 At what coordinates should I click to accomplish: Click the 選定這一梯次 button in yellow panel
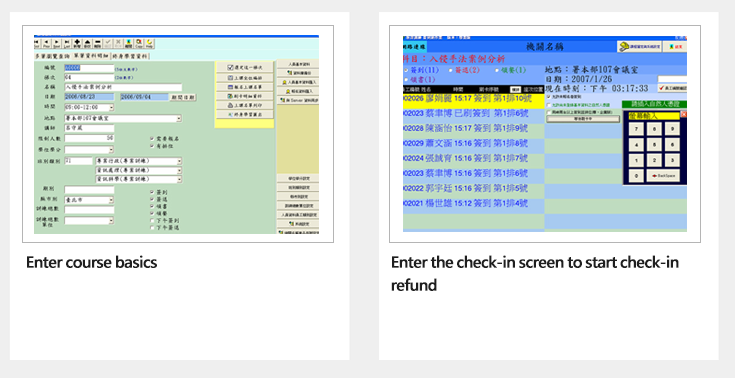244,68
